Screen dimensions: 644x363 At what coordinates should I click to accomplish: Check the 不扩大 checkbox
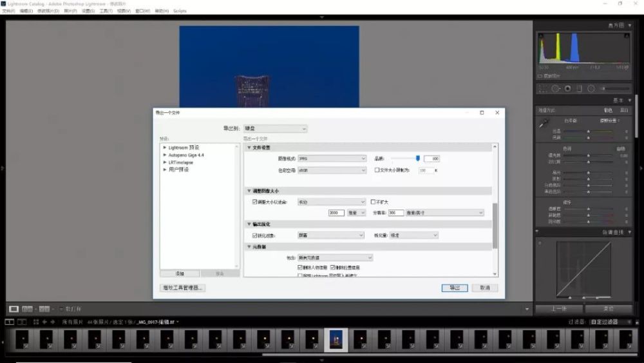[373, 202]
